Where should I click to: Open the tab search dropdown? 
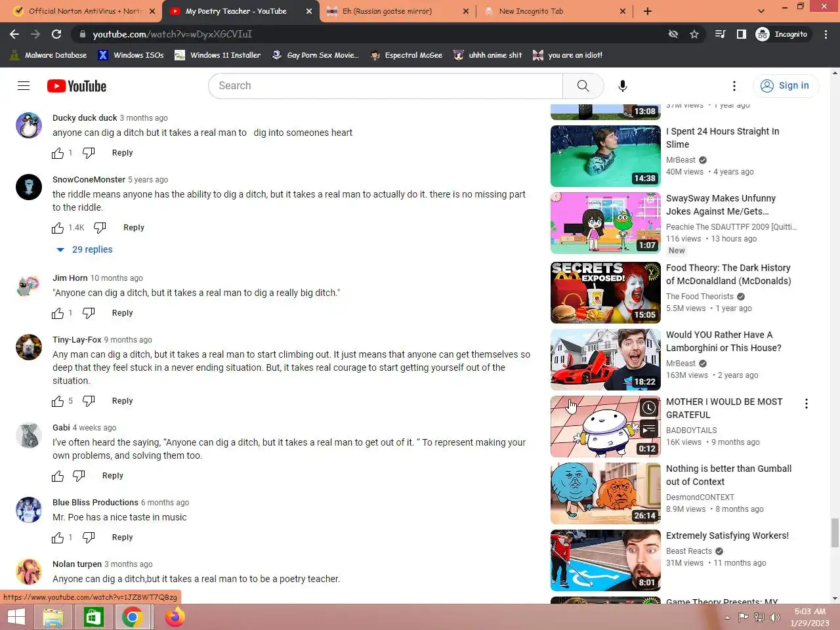point(761,11)
